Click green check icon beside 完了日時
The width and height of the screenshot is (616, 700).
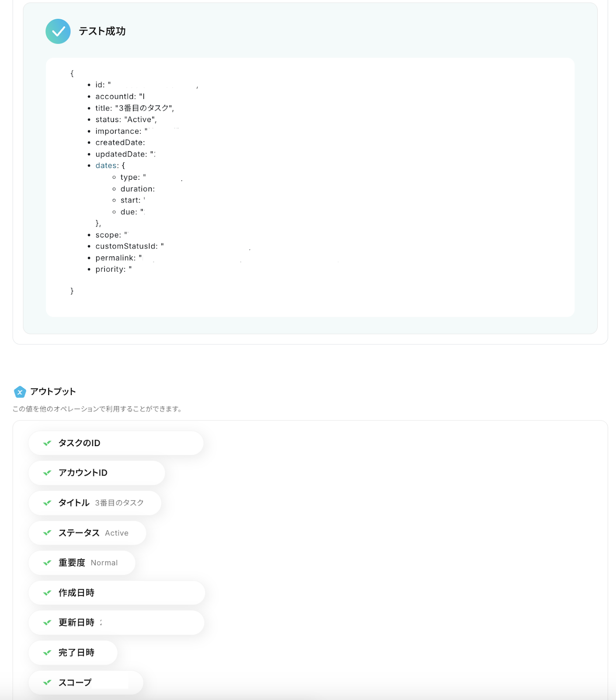coord(47,653)
